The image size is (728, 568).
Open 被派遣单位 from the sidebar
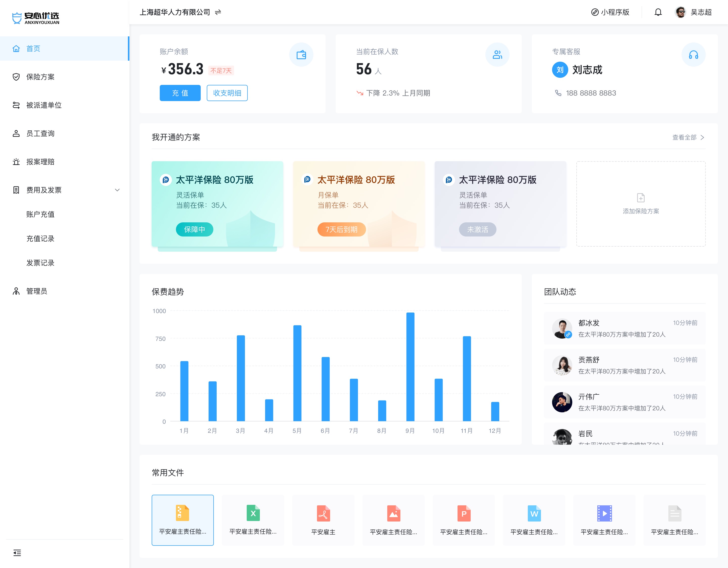tap(43, 105)
